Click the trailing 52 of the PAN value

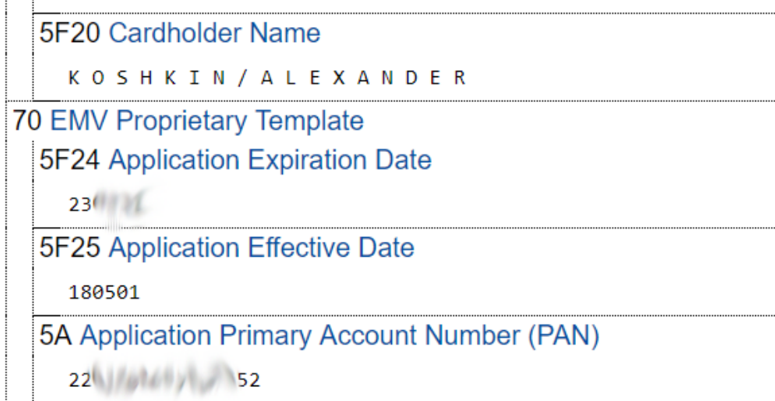pyautogui.click(x=249, y=381)
